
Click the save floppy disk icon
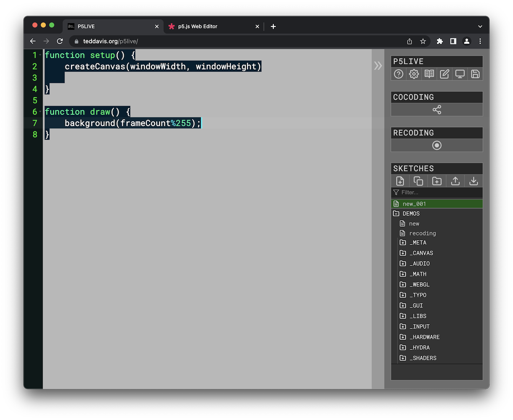(x=475, y=74)
